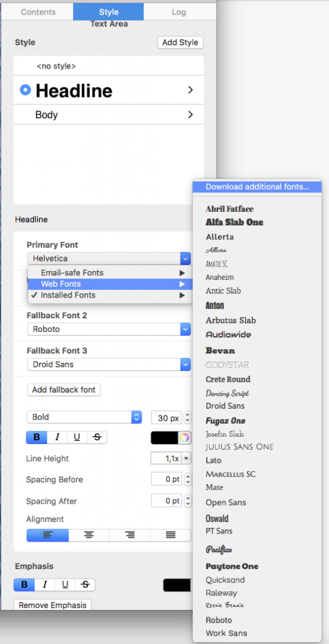Expand the Body style chevron
Screen dimensions: 329x644
click(190, 114)
